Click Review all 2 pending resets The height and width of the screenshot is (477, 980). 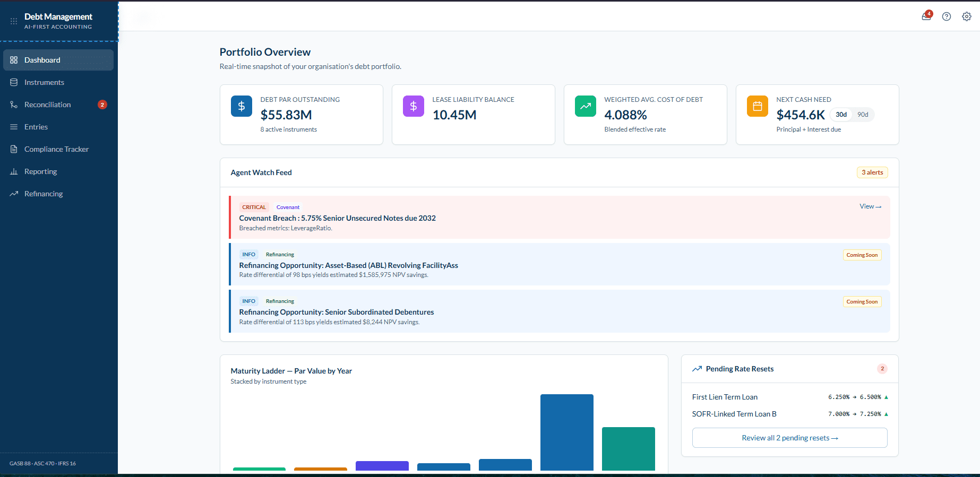coord(790,438)
